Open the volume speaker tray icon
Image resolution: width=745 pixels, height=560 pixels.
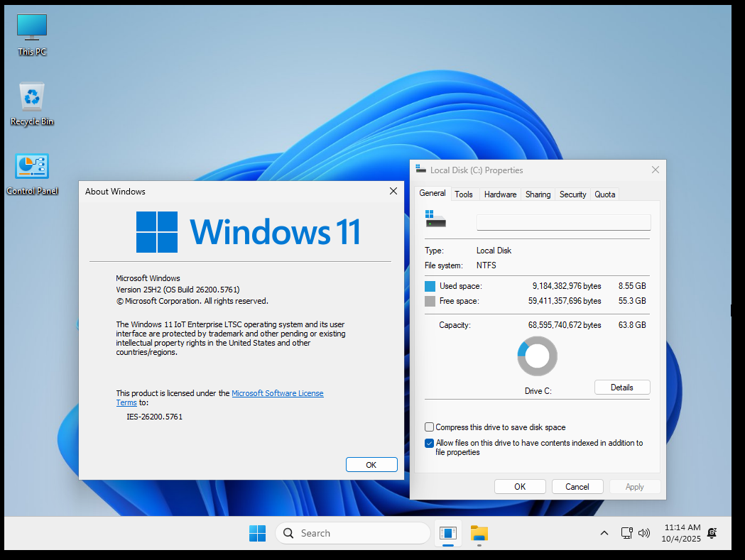coord(644,533)
